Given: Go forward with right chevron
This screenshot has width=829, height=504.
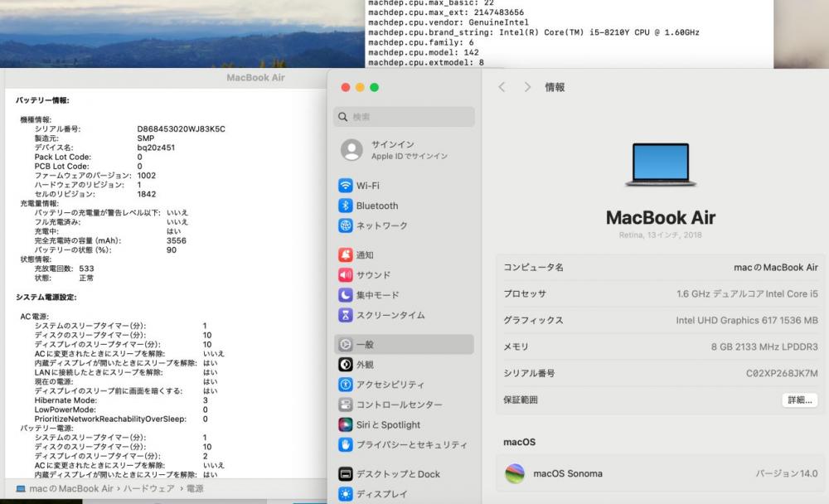Looking at the screenshot, I should tap(527, 87).
